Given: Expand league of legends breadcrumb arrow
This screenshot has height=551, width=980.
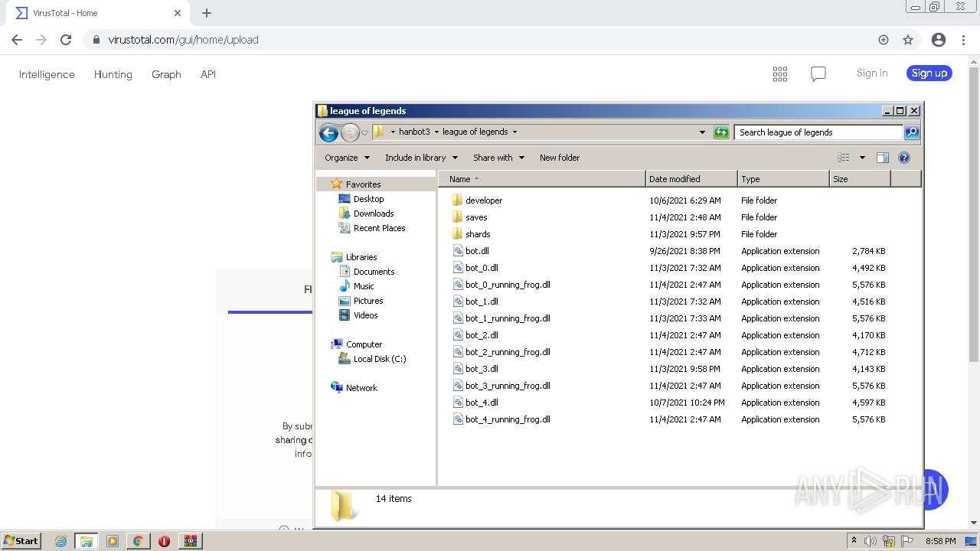Looking at the screenshot, I should 514,132.
